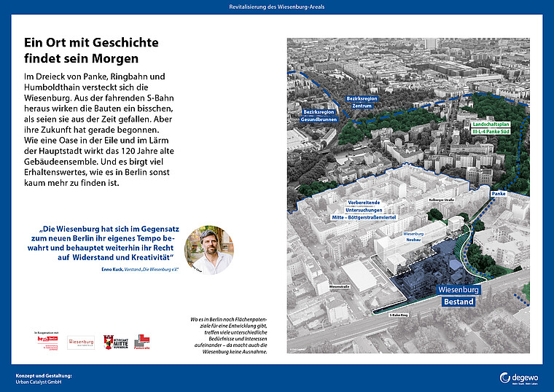
Task: Click the headline "Ein Ort mit Geschichte"
Action: [x=91, y=42]
